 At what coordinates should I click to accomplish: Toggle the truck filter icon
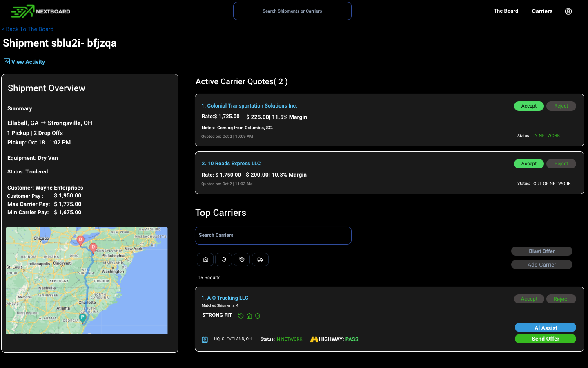click(x=260, y=260)
